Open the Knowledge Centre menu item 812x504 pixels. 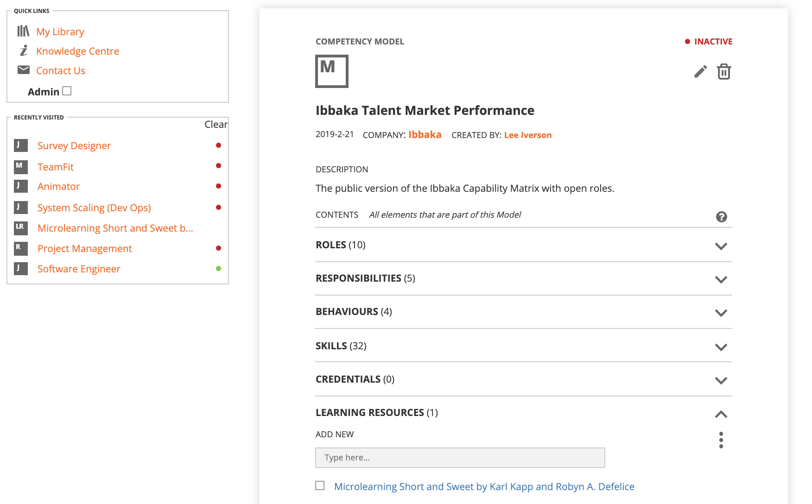click(x=77, y=51)
